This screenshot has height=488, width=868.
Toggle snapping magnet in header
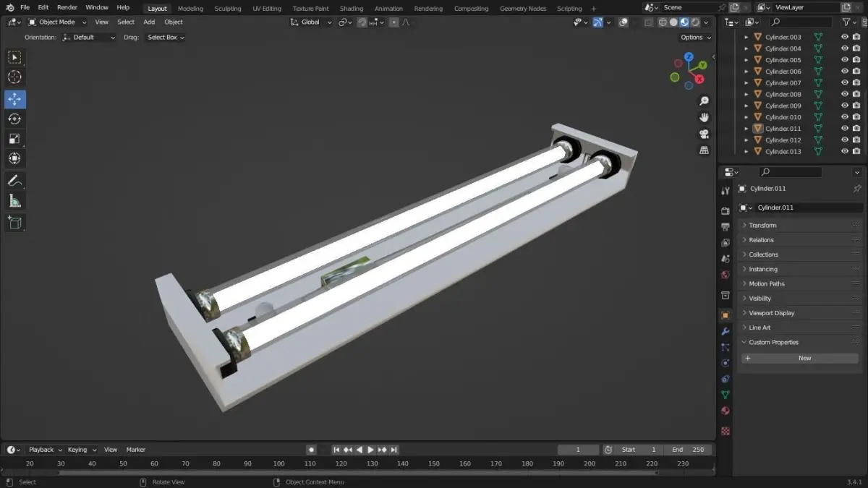point(362,22)
